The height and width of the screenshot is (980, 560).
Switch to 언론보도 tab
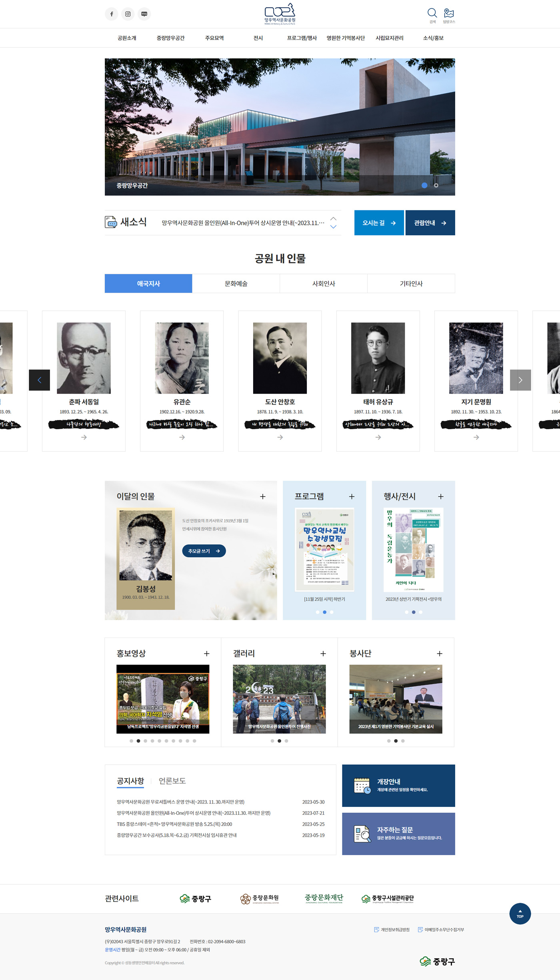[x=172, y=780]
